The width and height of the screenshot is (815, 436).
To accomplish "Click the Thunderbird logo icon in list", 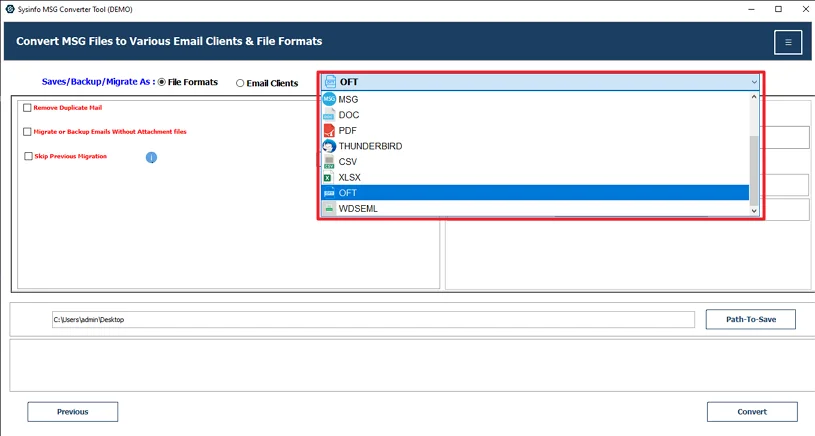I will click(x=329, y=146).
